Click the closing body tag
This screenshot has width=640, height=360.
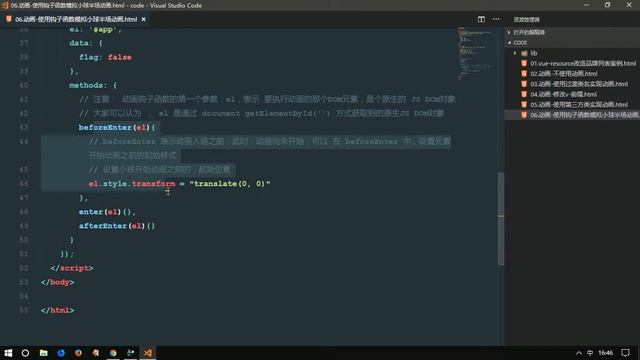click(x=57, y=282)
